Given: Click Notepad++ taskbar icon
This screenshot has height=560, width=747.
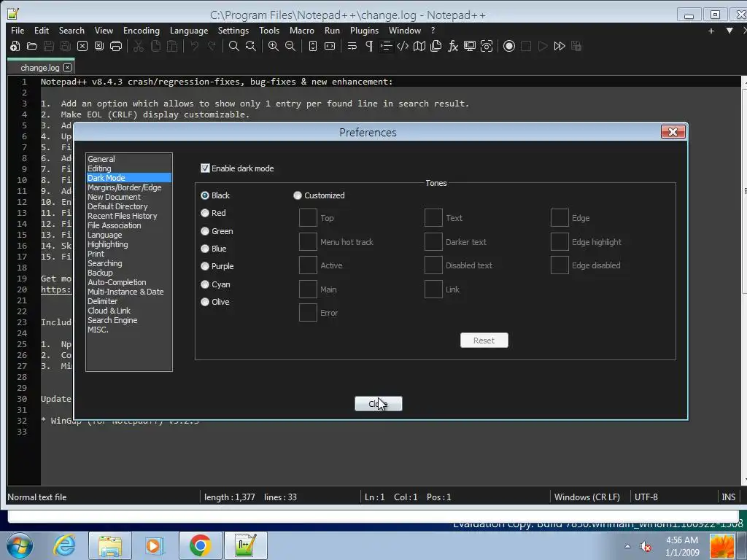Looking at the screenshot, I should (245, 545).
